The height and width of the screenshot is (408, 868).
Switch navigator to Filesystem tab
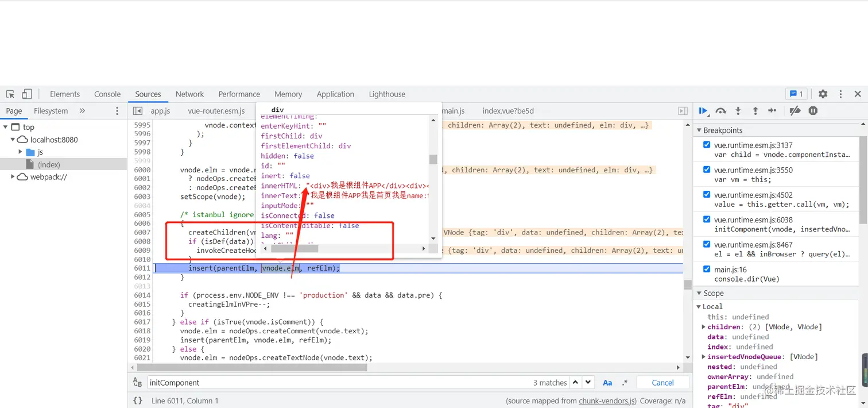click(x=51, y=111)
